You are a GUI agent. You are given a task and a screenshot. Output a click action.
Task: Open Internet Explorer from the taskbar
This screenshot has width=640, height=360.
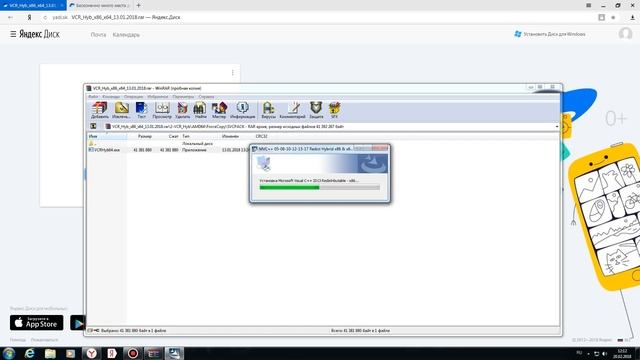coord(30,353)
